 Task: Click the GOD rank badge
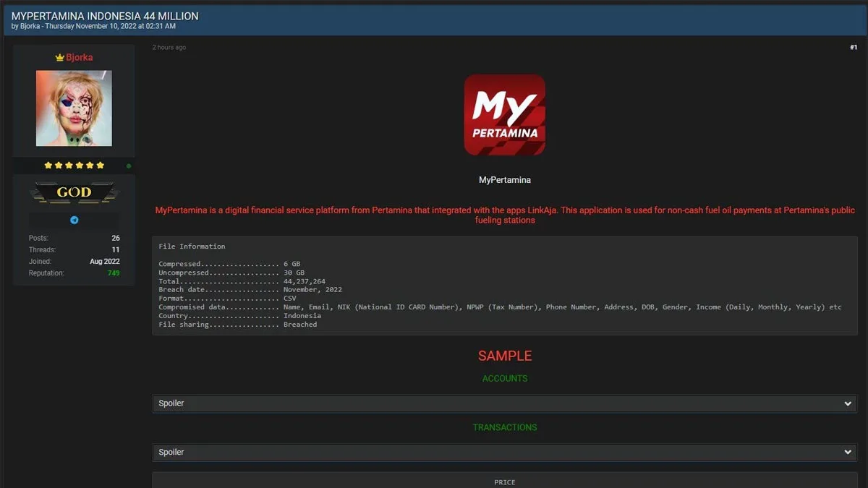pos(74,192)
